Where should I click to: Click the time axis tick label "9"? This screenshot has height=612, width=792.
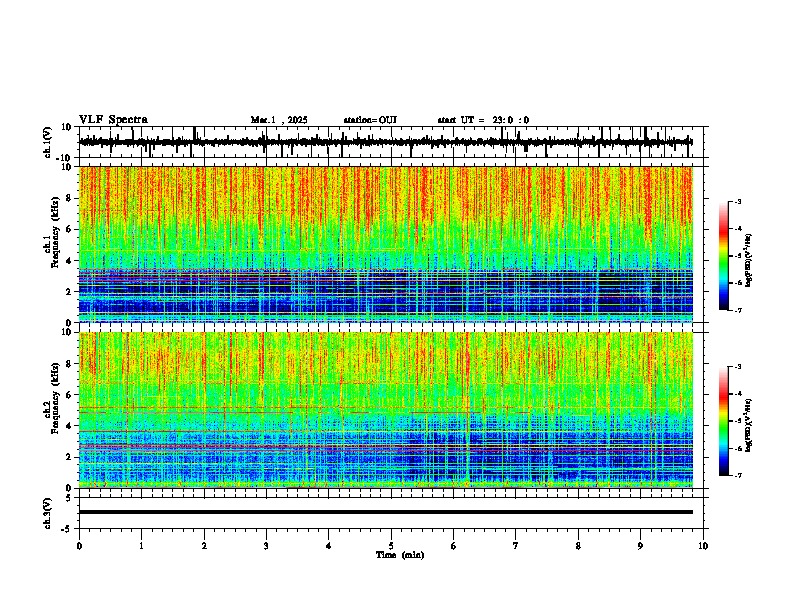coord(640,546)
